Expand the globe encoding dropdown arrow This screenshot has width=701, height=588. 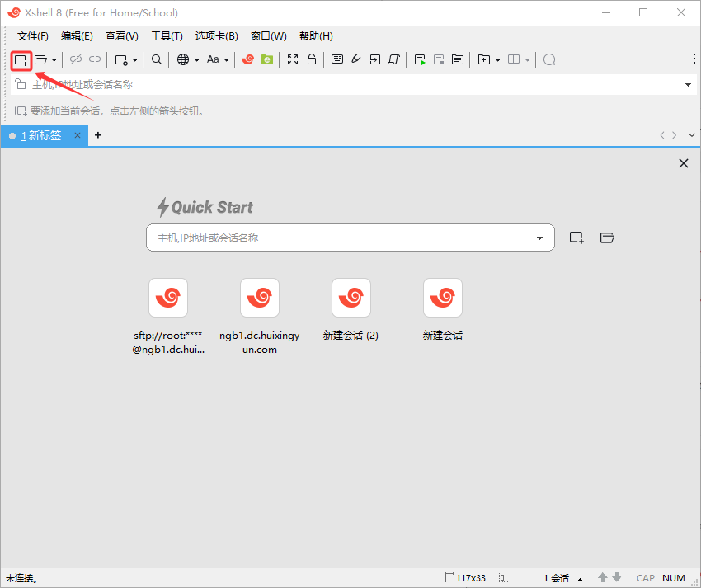click(x=197, y=60)
